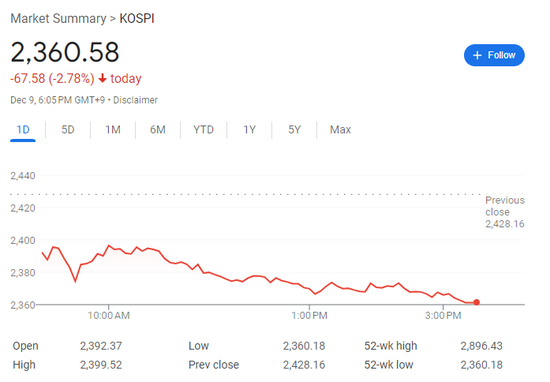Screen dimensions: 550x382
Task: Follow the KOSPI index
Action: click(x=494, y=55)
